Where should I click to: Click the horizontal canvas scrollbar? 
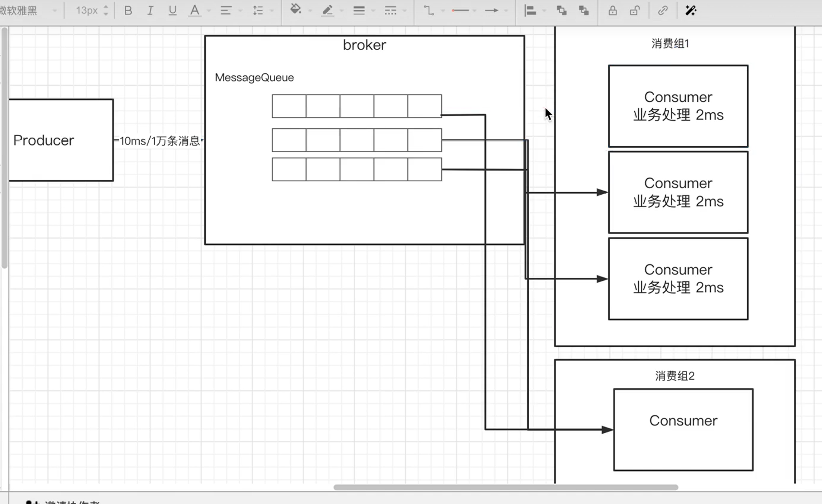505,487
